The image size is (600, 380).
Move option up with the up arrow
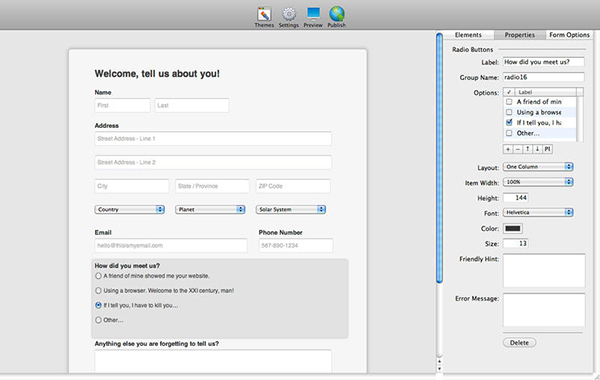pos(528,149)
